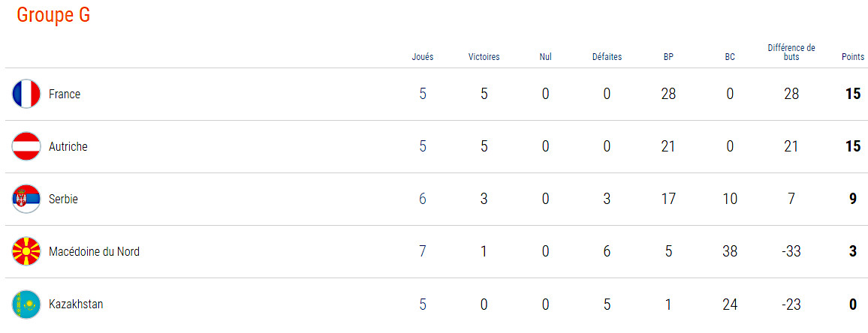The image size is (868, 333).
Task: Click the Différence de buts column header
Action: 791,52
